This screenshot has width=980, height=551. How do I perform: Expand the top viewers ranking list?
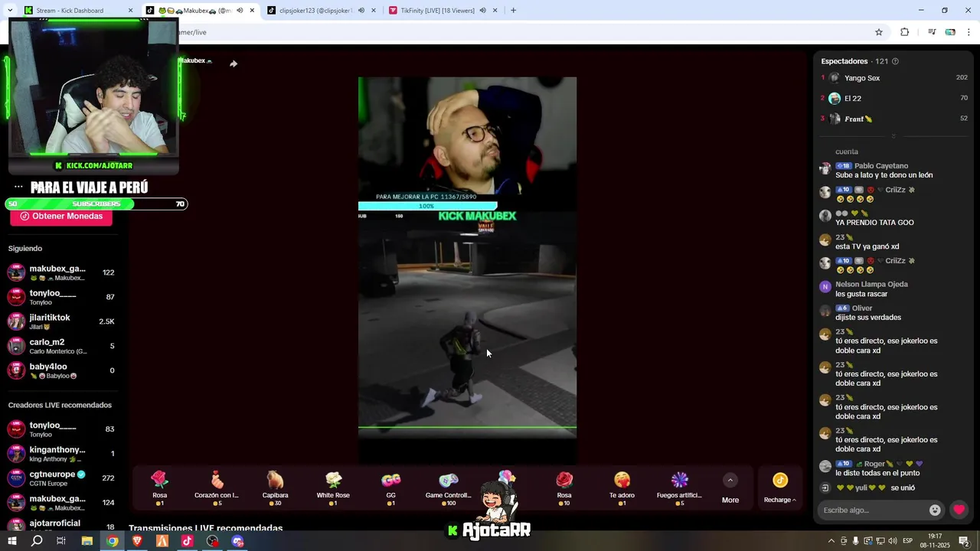pos(893,136)
